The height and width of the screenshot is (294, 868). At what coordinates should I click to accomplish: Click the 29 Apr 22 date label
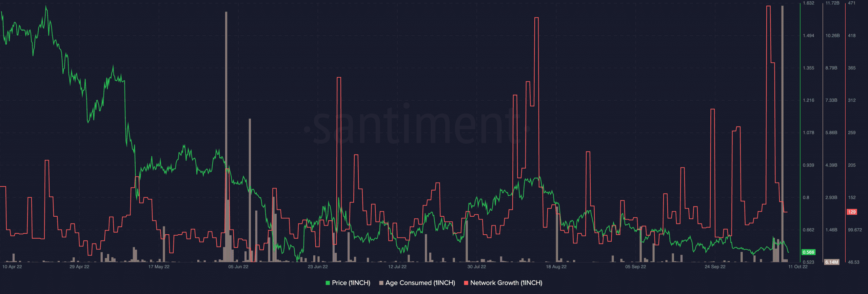click(x=79, y=267)
